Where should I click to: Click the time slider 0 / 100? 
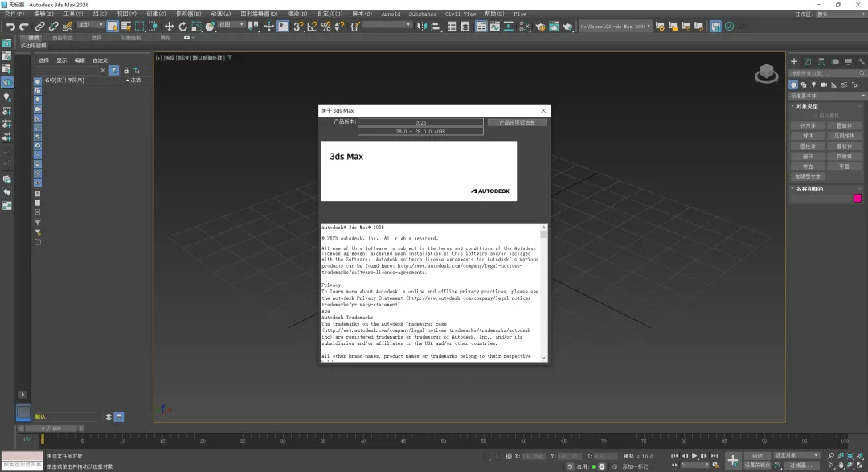pyautogui.click(x=51, y=429)
